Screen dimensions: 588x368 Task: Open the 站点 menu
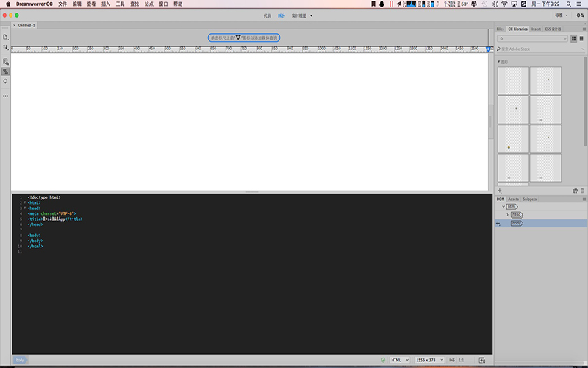[x=149, y=4]
